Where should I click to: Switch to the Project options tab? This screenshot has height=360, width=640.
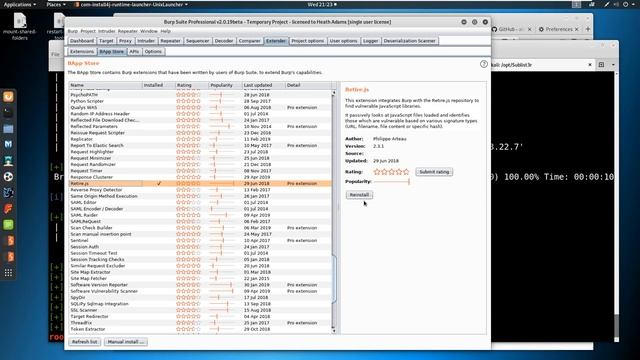(307, 41)
